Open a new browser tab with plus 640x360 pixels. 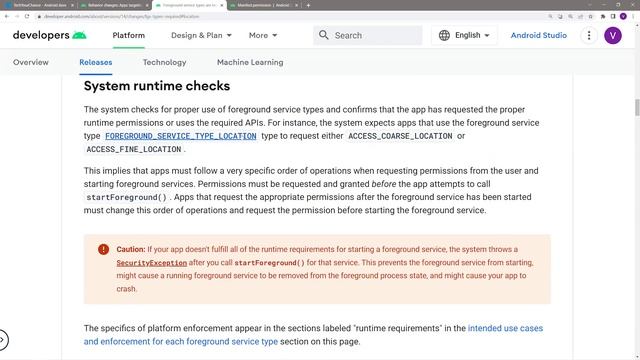pos(308,5)
